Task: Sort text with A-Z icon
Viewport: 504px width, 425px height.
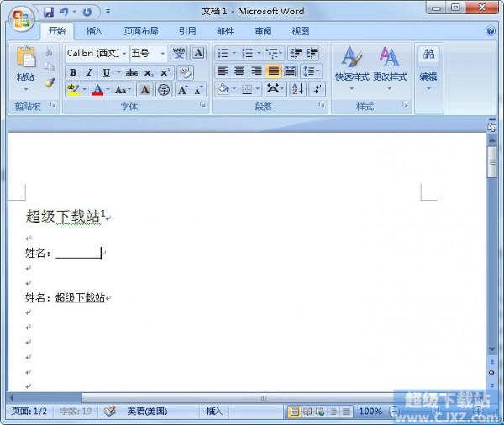Action: tap(297, 89)
